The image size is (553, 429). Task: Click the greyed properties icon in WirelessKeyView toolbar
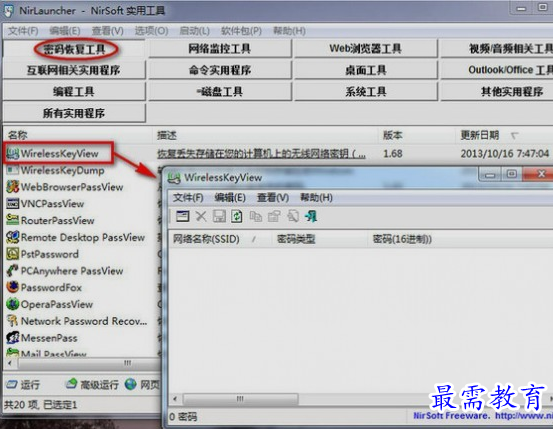(x=274, y=216)
